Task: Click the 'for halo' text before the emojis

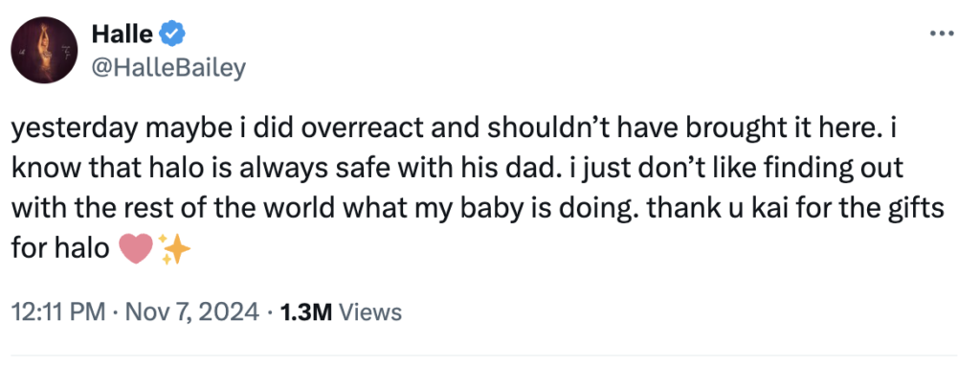Action: [x=60, y=250]
